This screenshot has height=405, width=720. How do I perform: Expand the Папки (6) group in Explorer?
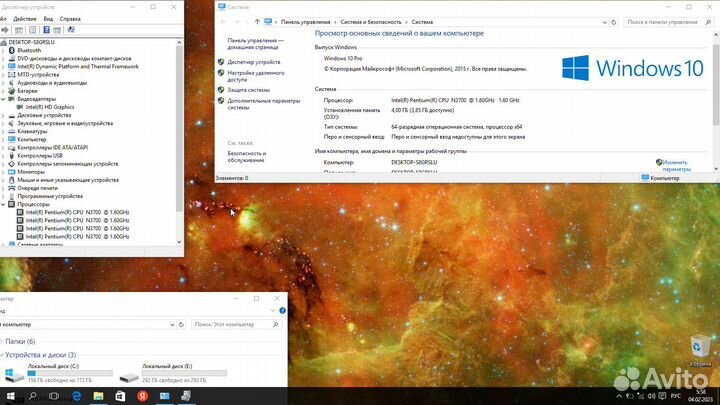pyautogui.click(x=2, y=342)
